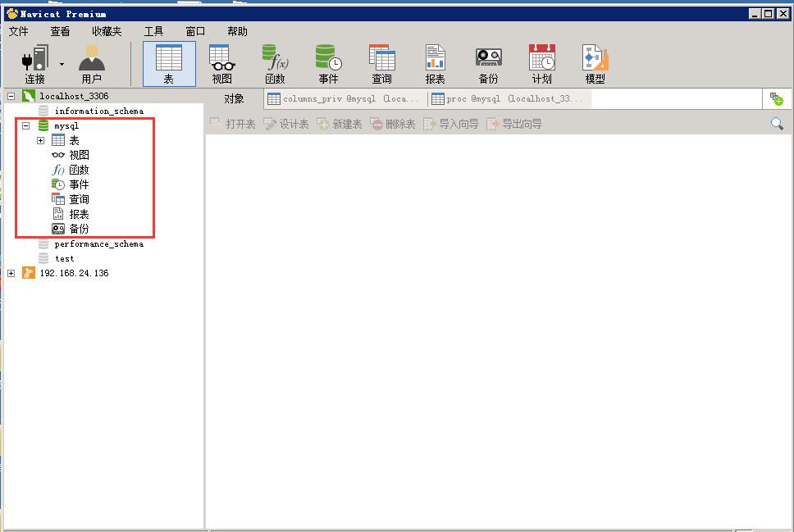Click the document icon beside 报表 in tree
Screen dimensions: 794x532
(x=58, y=214)
